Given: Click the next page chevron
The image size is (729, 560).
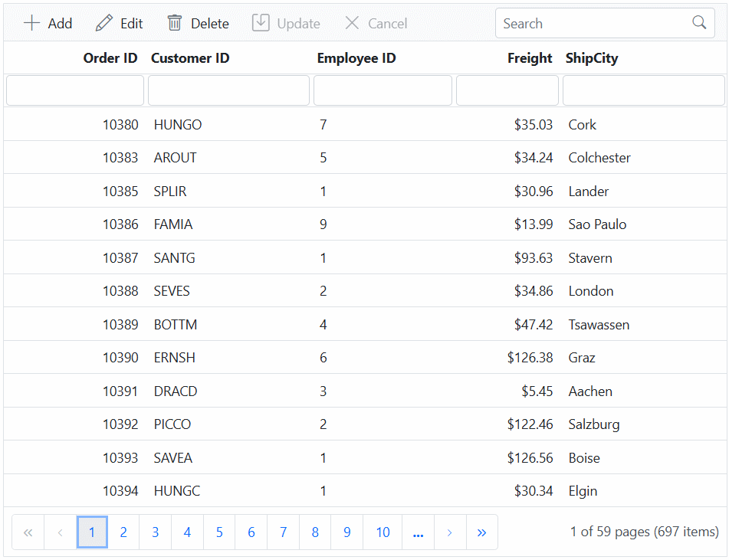Looking at the screenshot, I should 449,532.
